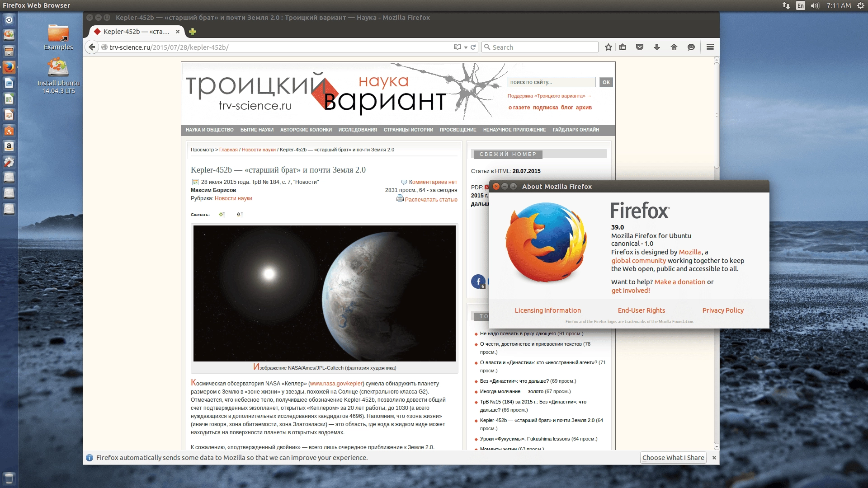Screen dimensions: 868x488
Task: Open the НАУКА И ОБЩЕСТВО menu section
Action: pyautogui.click(x=209, y=130)
